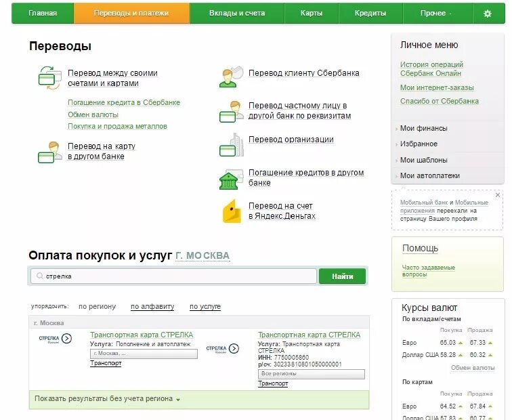This screenshot has height=420, width=512.
Task: Expand Мои финансы section
Action: pyautogui.click(x=424, y=128)
